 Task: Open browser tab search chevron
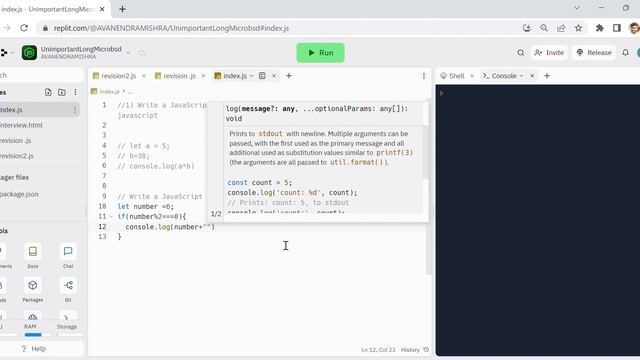(x=577, y=8)
